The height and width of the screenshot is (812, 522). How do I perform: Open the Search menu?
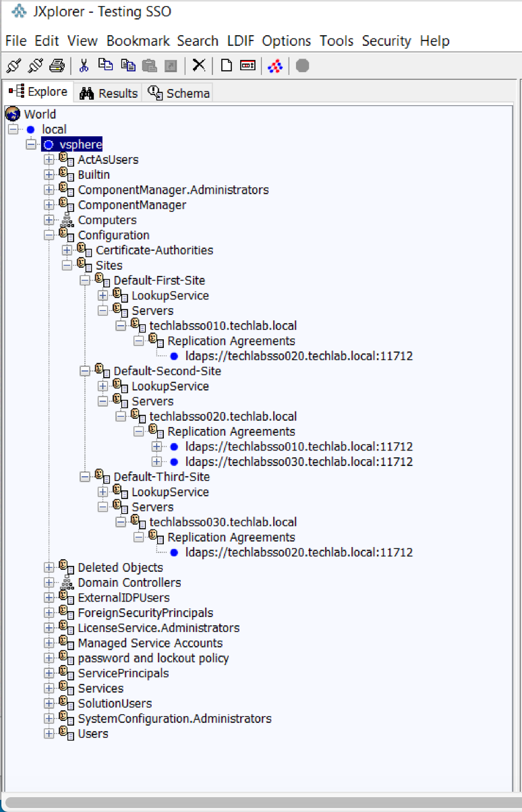pyautogui.click(x=198, y=40)
